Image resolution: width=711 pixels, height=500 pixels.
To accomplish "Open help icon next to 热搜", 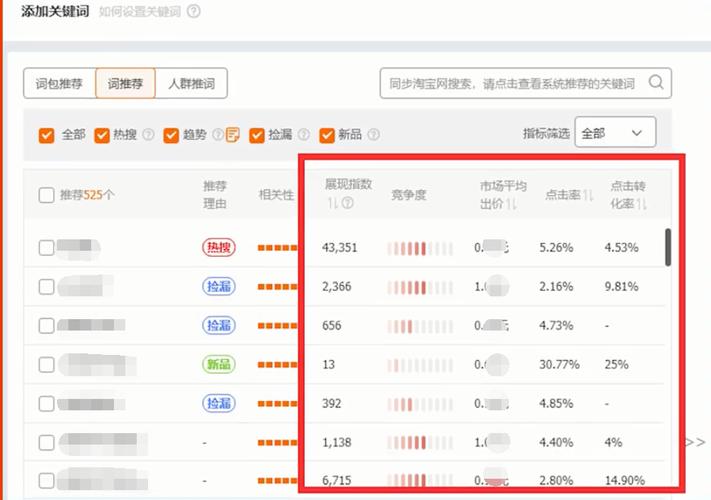I will (x=148, y=135).
